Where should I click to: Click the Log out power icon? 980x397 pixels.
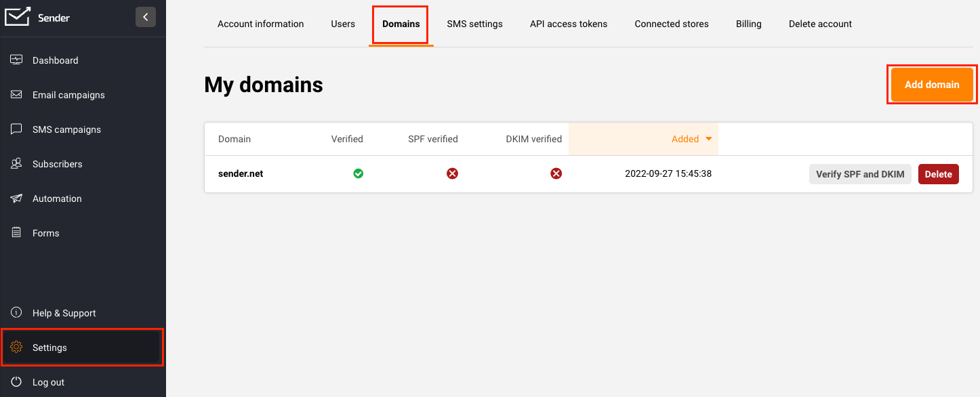coord(17,381)
